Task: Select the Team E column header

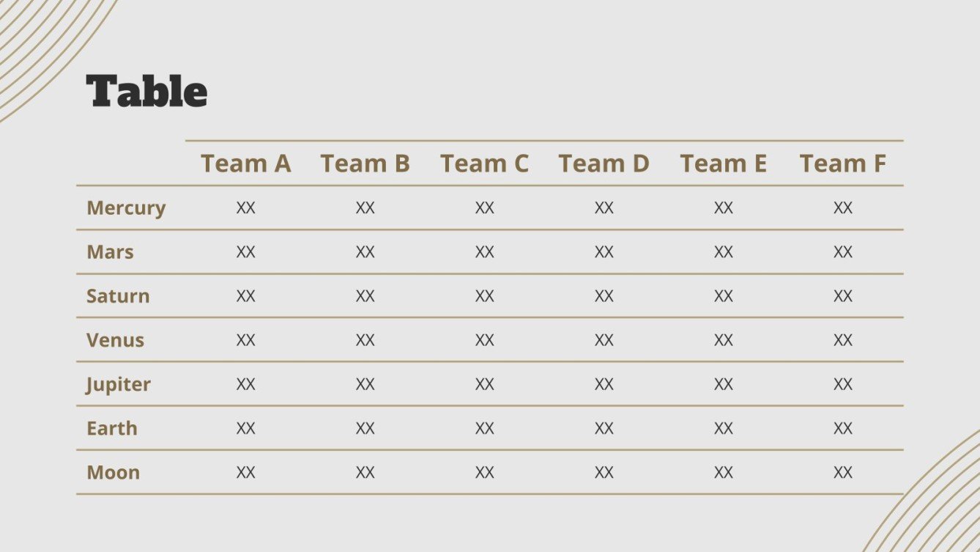Action: point(723,163)
